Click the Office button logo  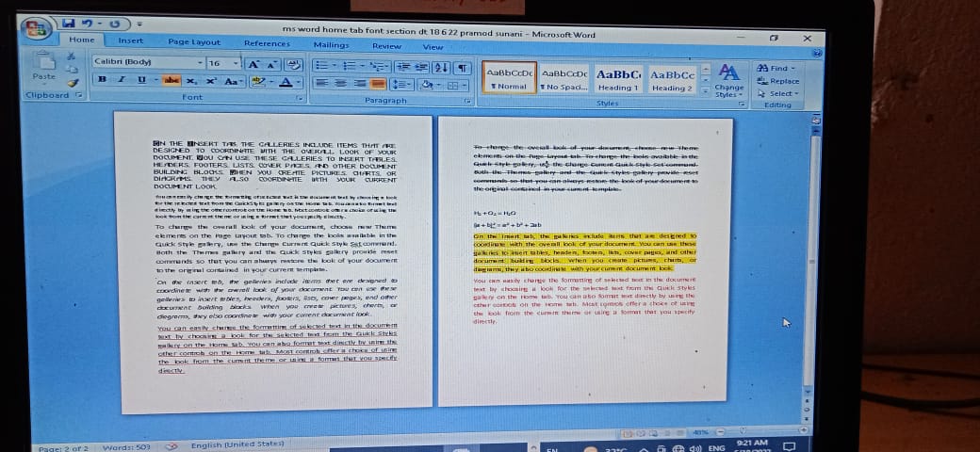pyautogui.click(x=35, y=28)
